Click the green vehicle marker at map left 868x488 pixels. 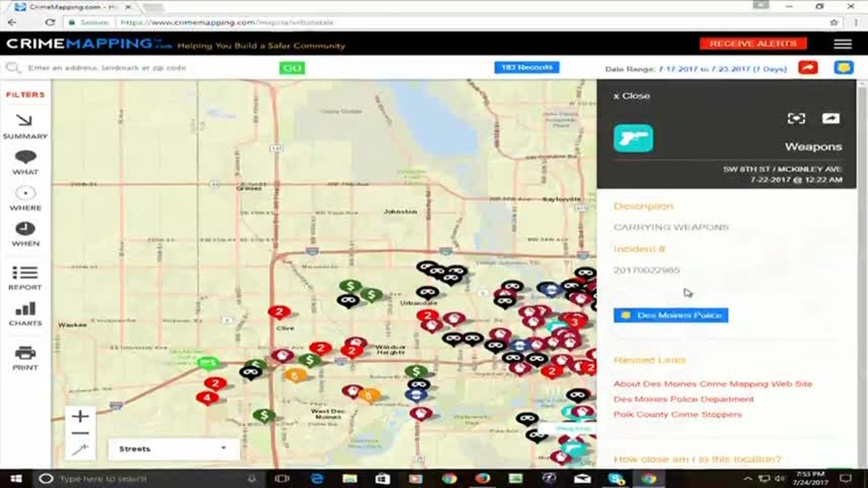[x=208, y=363]
